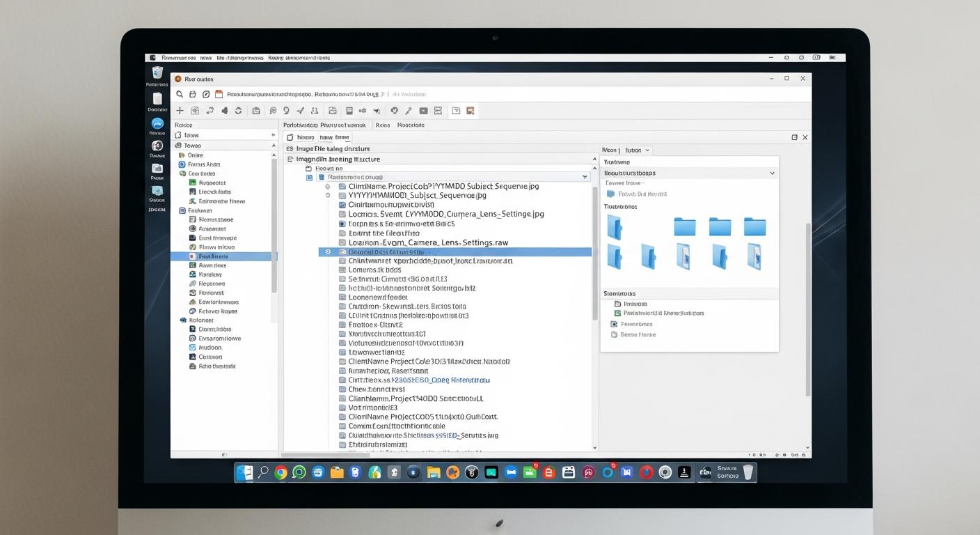This screenshot has height=535, width=980.
Task: Click the briefcase icon in the toolbar
Action: (256, 111)
